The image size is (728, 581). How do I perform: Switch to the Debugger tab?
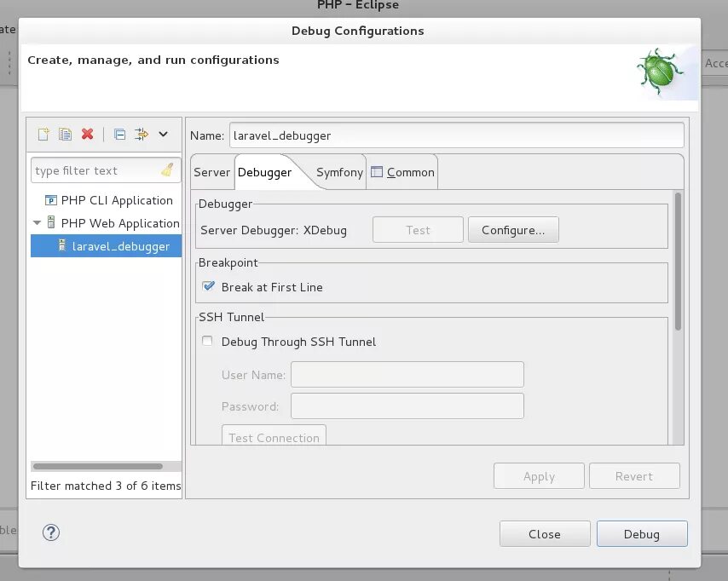point(264,172)
